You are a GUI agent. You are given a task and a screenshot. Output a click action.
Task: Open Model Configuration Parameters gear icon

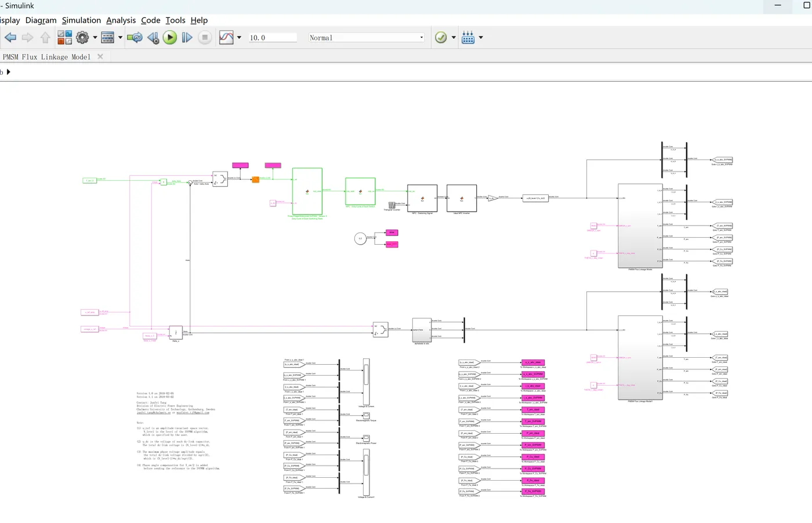(82, 38)
